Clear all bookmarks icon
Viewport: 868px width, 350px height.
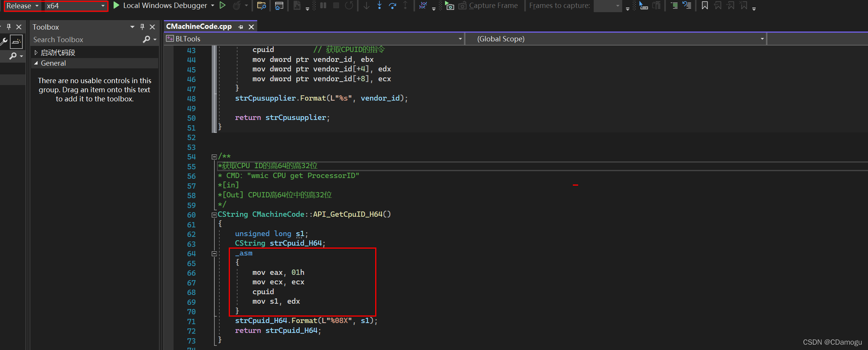[744, 5]
